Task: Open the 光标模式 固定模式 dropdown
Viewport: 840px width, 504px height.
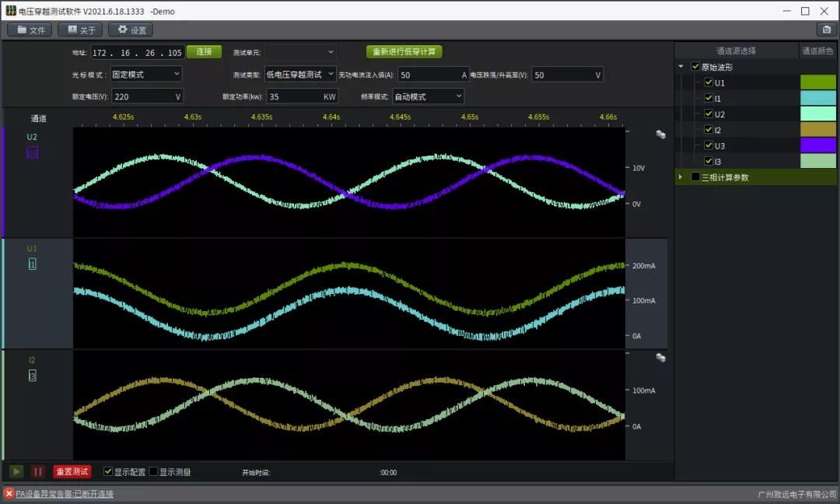Action: pos(146,75)
